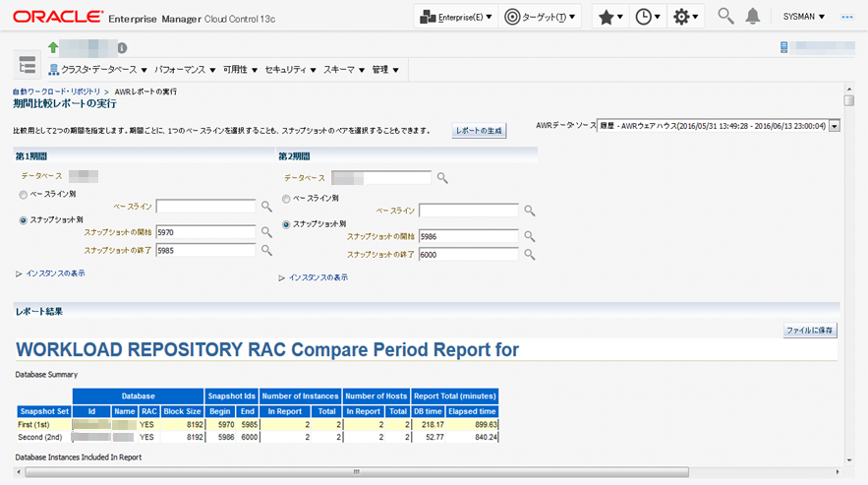
Task: Click the Elapsed time value 899.63
Action: pyautogui.click(x=486, y=425)
